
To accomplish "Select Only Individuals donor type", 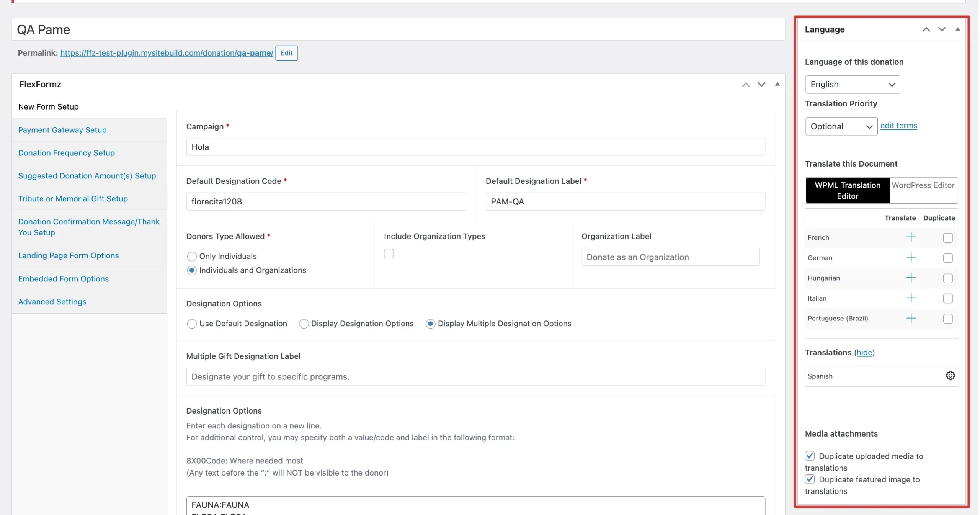I will [x=192, y=256].
